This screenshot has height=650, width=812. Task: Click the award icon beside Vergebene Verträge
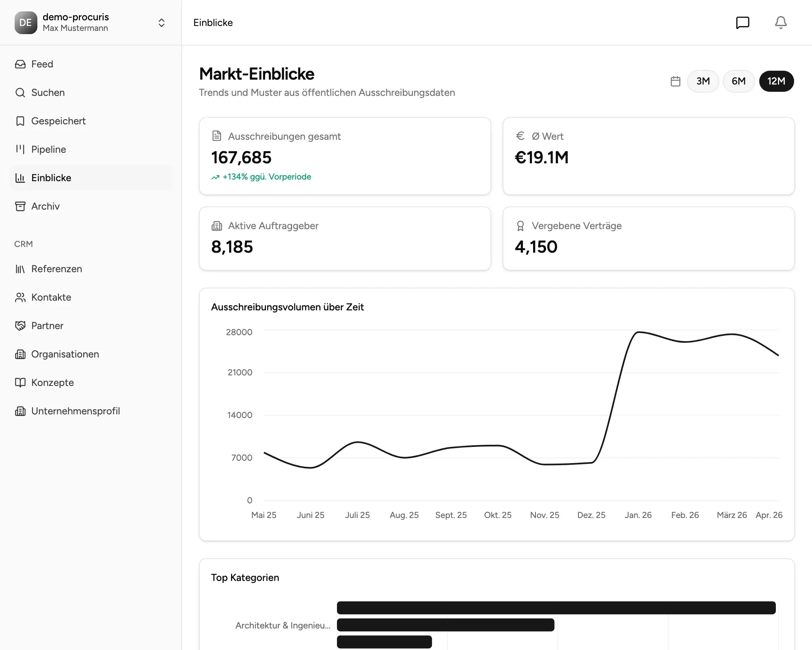(x=520, y=226)
